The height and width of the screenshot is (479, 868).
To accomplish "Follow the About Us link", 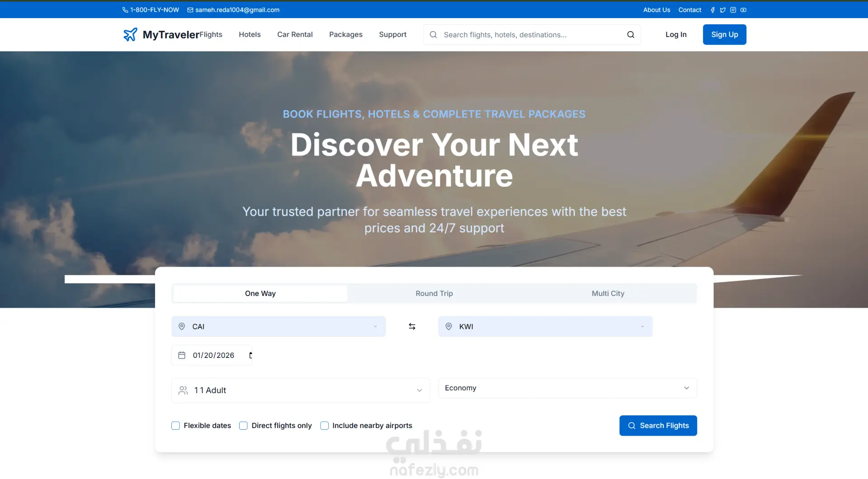I will tap(657, 10).
